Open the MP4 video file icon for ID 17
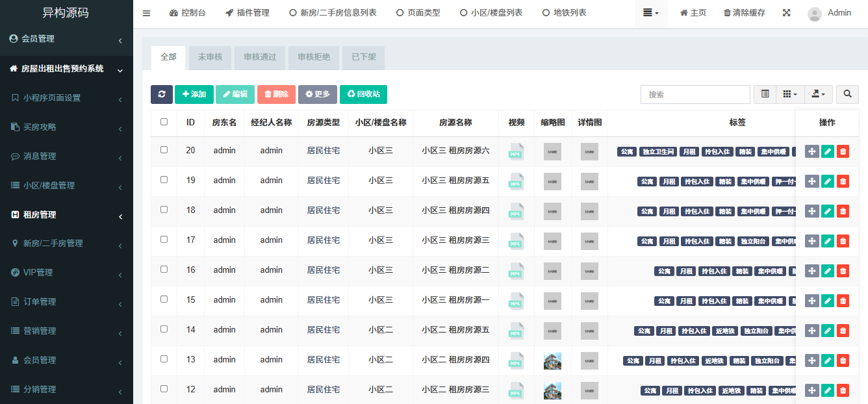Screen dimensions: 868x404 pyautogui.click(x=516, y=241)
